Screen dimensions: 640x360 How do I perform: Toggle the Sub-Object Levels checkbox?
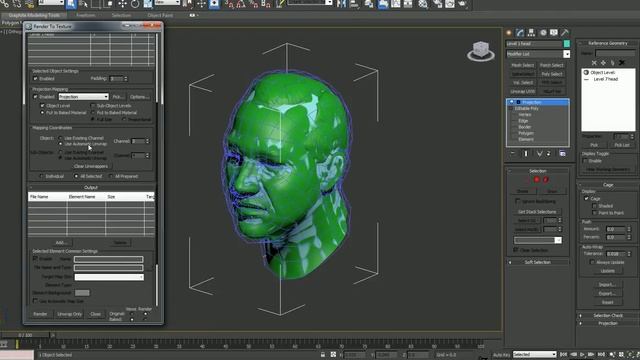[x=93, y=106]
